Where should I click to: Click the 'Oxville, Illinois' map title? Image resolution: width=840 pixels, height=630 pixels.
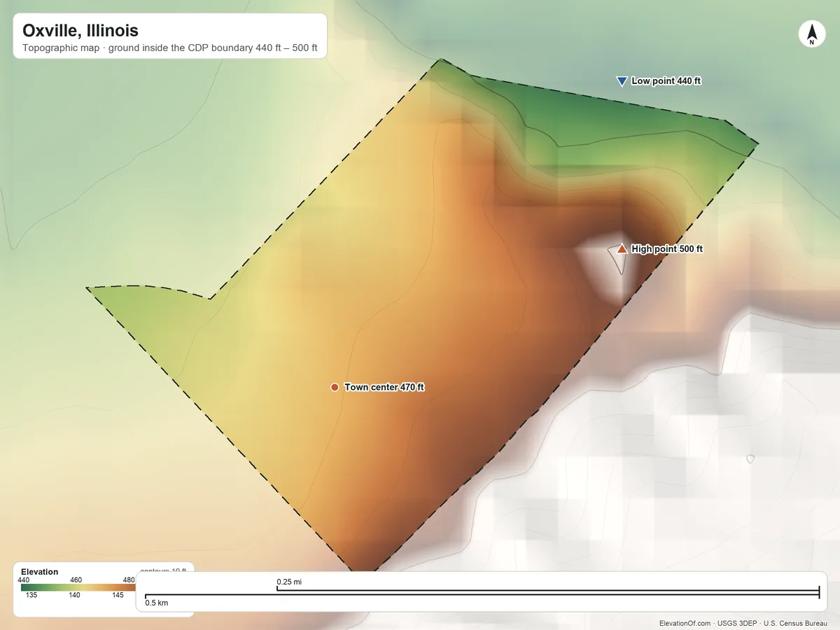(80, 31)
